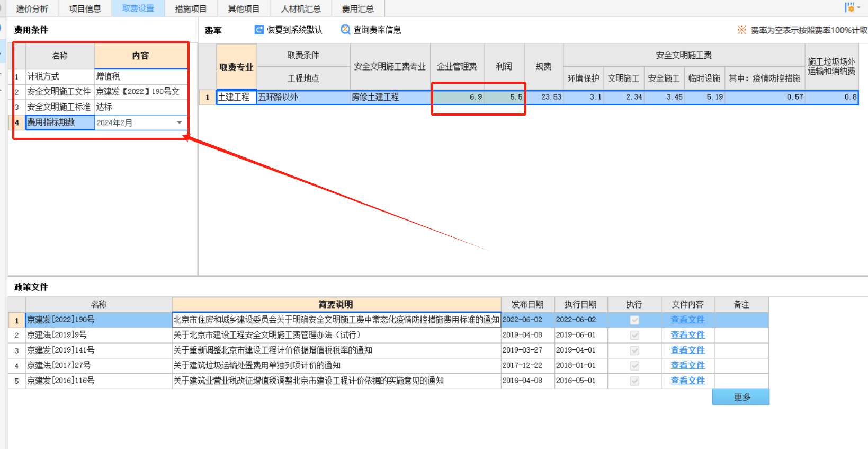Image resolution: width=868 pixels, height=449 pixels.
Task: Click the orange asterisk notice icon
Action: click(x=741, y=30)
